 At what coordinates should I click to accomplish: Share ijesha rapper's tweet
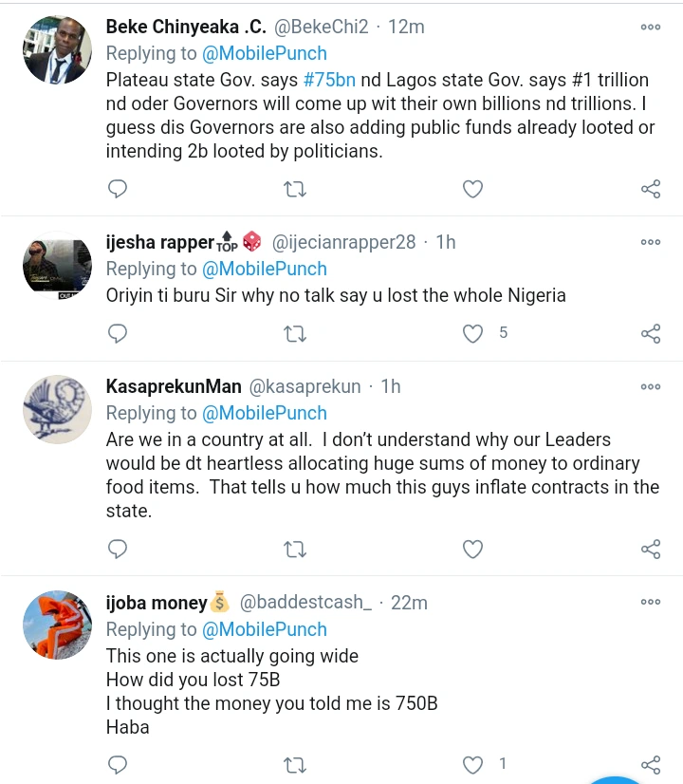click(x=651, y=333)
